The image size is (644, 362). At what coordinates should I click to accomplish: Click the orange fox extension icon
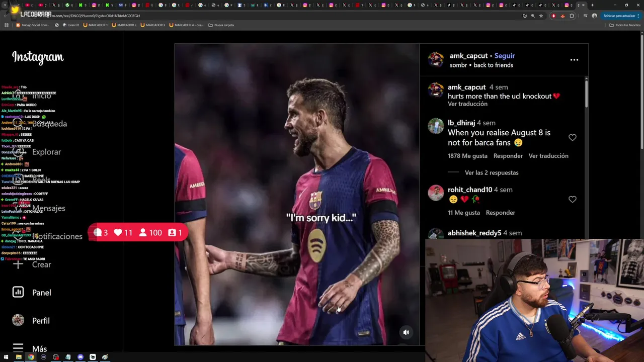pyautogui.click(x=562, y=16)
